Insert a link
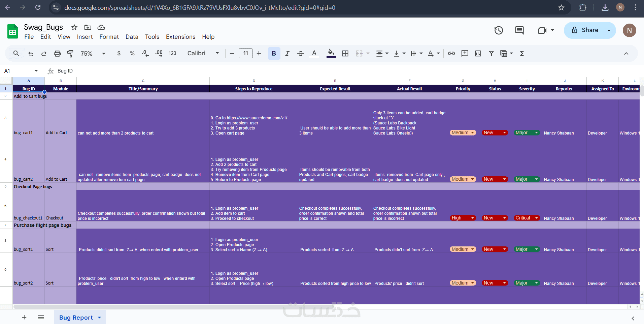 point(451,53)
